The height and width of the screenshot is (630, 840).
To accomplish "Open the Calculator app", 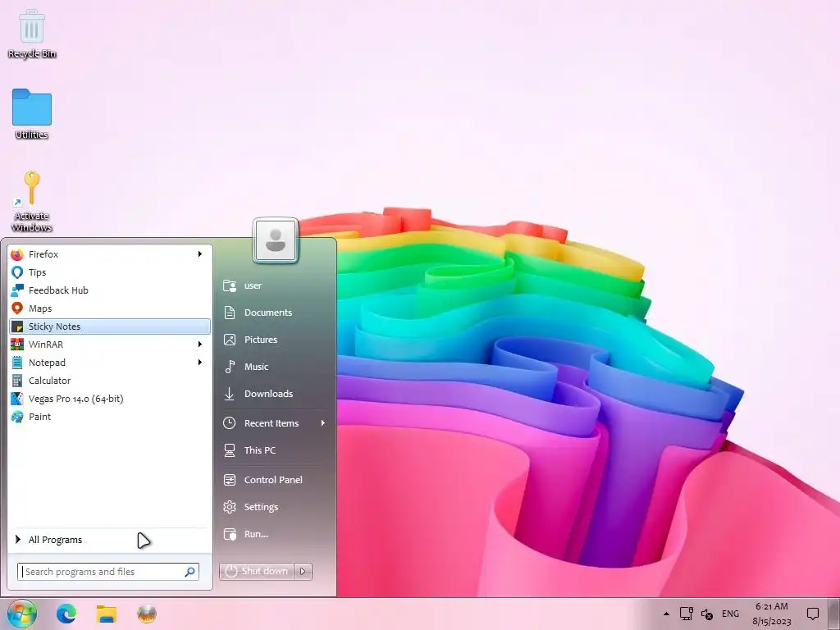I will 110,381.
